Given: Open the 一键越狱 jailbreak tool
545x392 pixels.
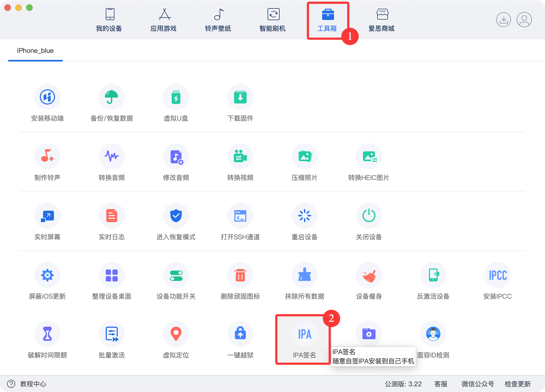Looking at the screenshot, I should point(240,340).
